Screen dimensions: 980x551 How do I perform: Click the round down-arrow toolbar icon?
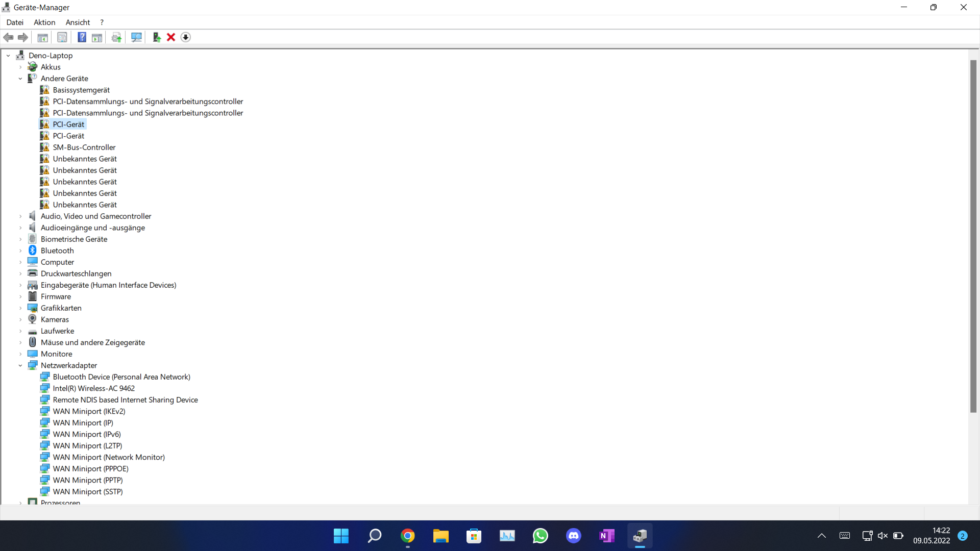[186, 37]
